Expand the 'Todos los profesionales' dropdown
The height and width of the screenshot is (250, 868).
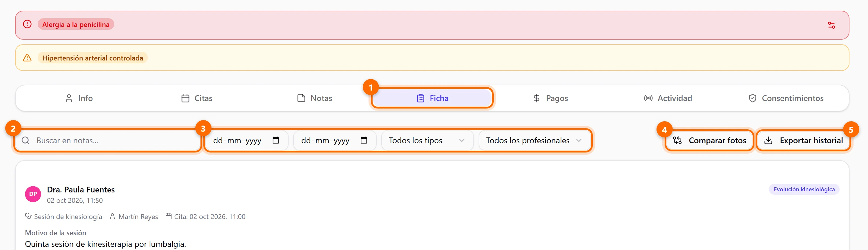coord(535,141)
